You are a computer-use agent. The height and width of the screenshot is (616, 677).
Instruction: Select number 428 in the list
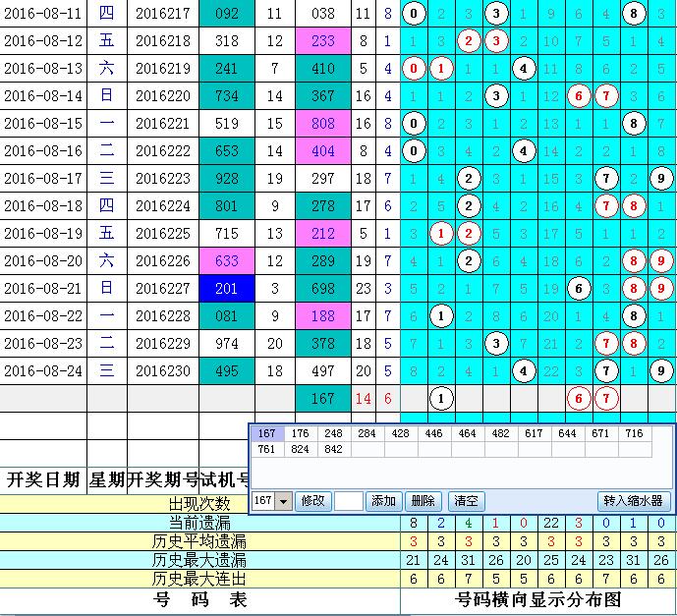(401, 433)
